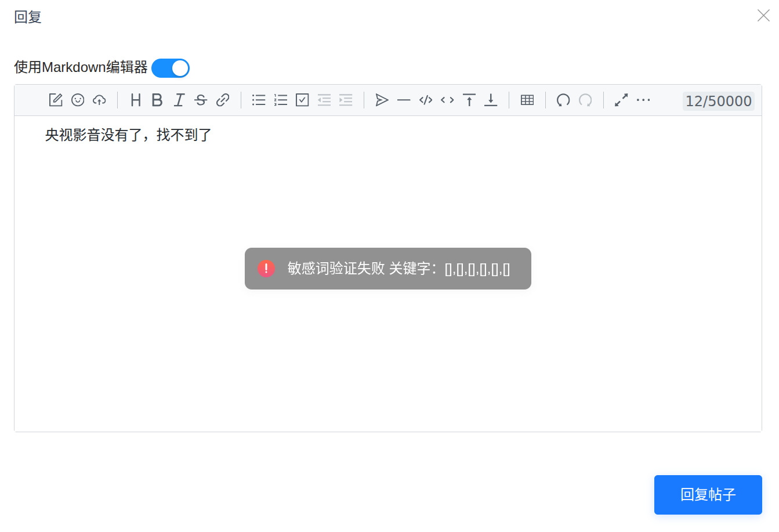Click the indent icon
Viewport: 779px width, 532px height.
click(346, 100)
